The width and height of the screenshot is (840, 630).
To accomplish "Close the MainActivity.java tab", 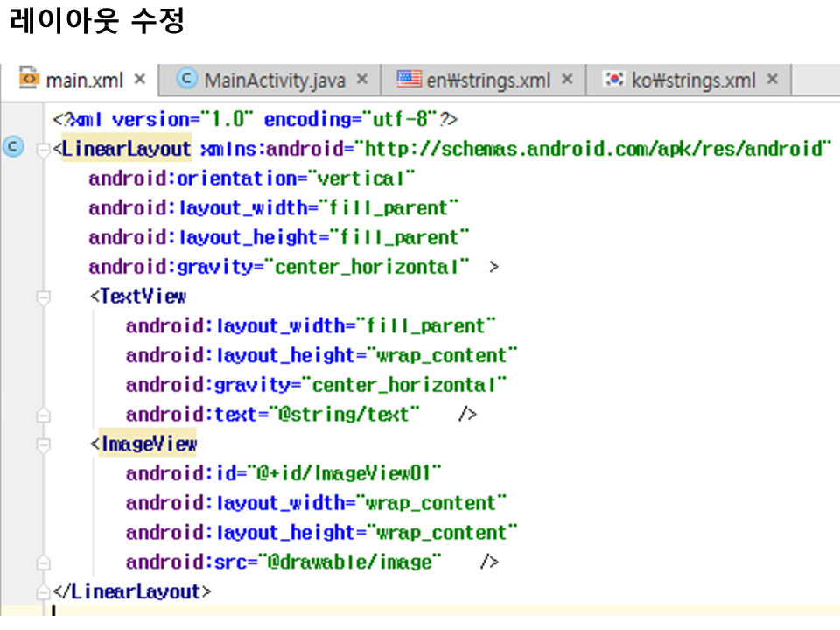I will tap(362, 80).
